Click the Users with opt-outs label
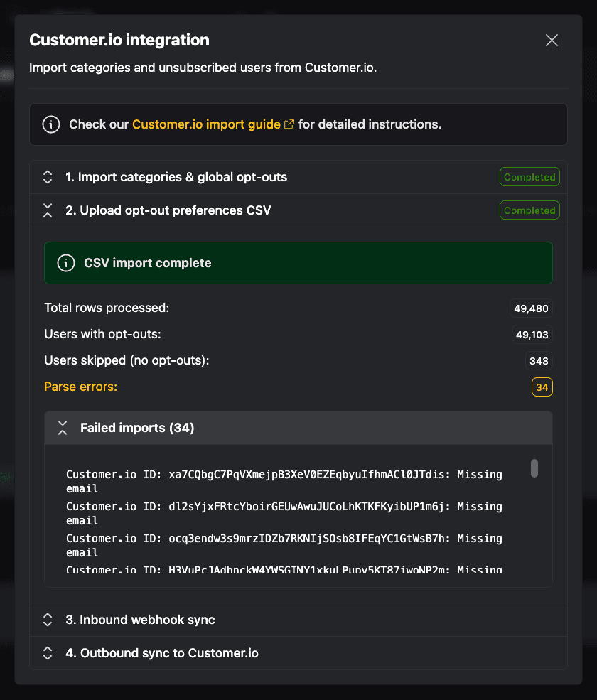 pos(103,334)
